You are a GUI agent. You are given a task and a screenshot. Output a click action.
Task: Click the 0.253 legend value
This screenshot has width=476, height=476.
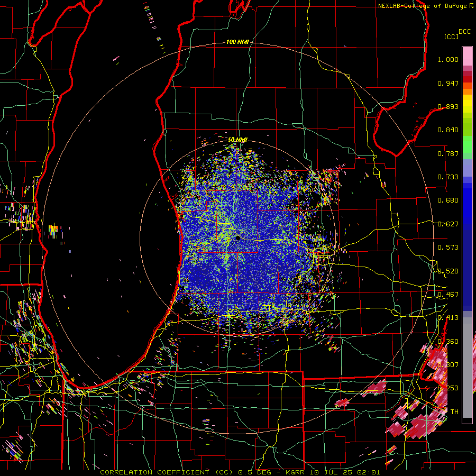[448, 388]
